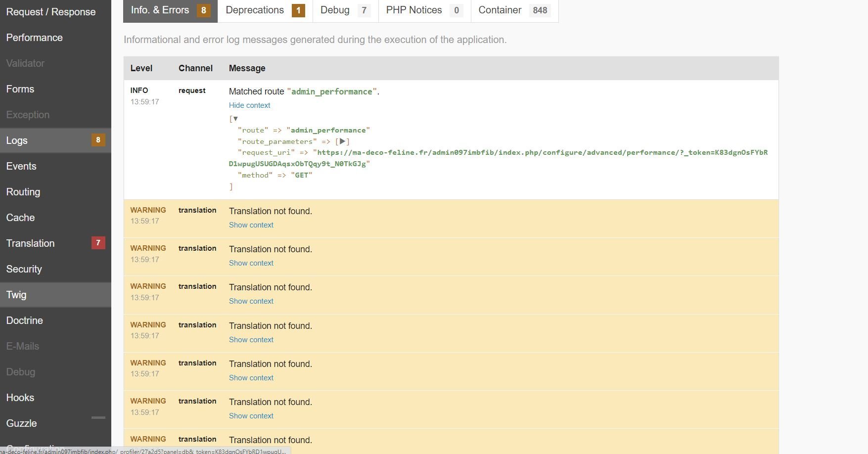Click the red Translation count badge 7
Screen dimensions: 868x454
[98, 243]
